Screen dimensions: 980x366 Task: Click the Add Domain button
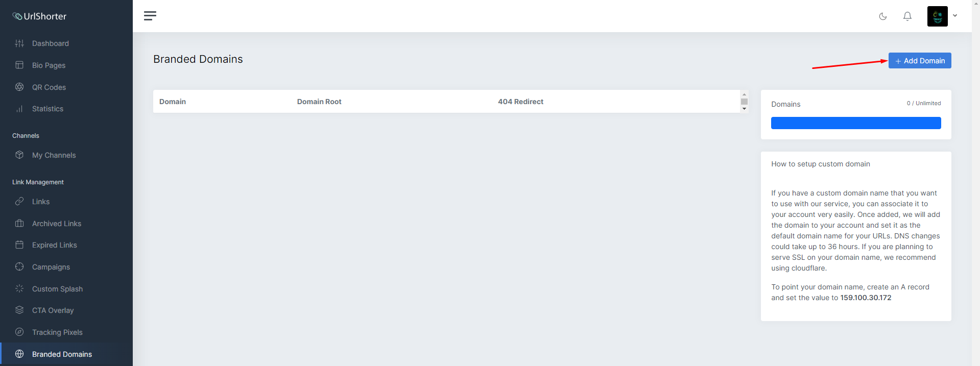click(920, 61)
